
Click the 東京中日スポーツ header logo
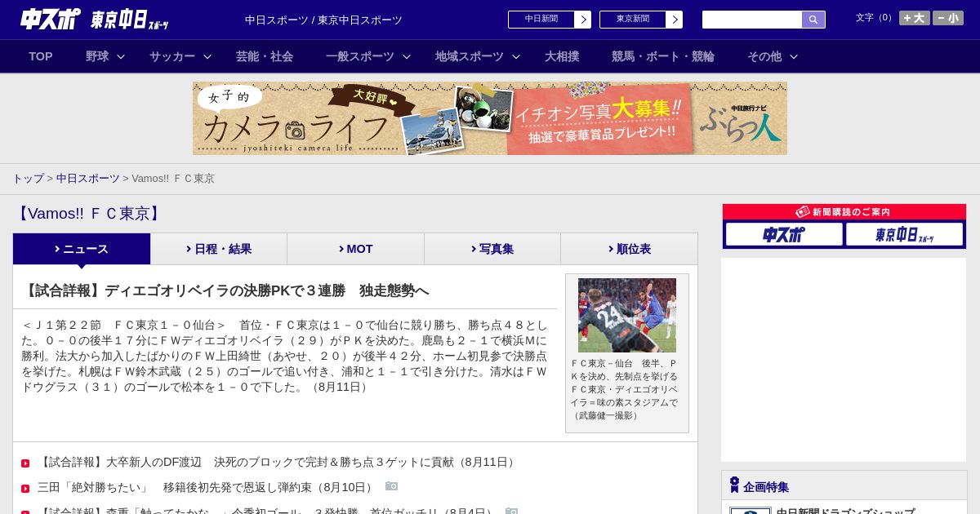click(x=130, y=20)
